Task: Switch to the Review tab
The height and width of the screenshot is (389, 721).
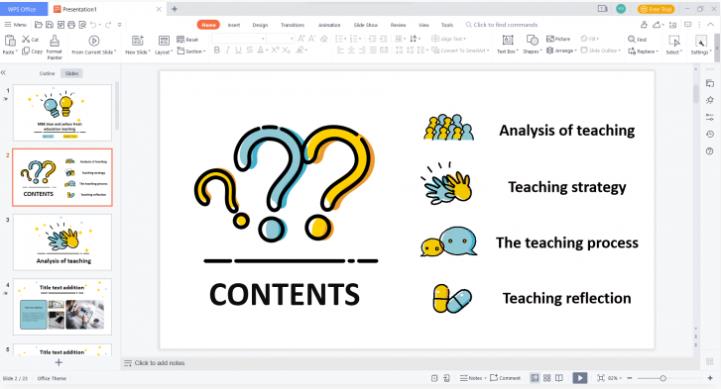Action: coord(398,25)
